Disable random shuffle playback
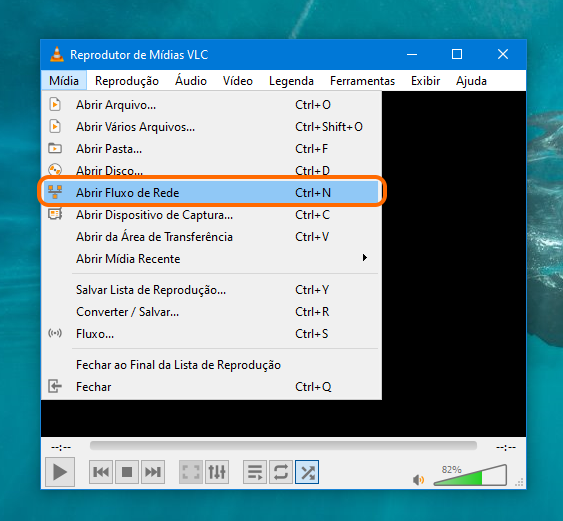 coord(307,472)
